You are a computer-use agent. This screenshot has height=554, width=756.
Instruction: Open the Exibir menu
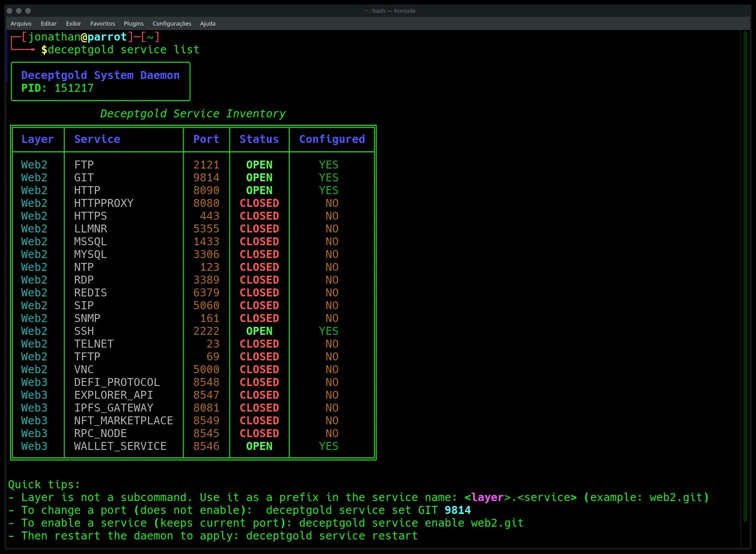(73, 23)
